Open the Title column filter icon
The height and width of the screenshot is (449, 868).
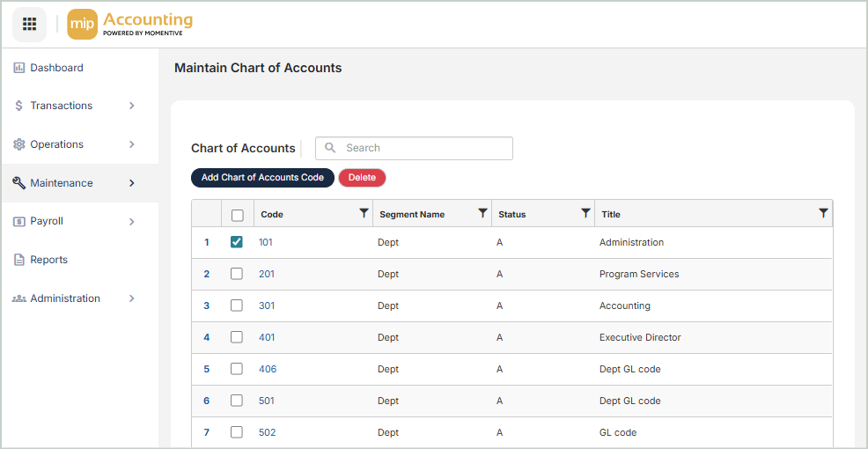(x=823, y=213)
